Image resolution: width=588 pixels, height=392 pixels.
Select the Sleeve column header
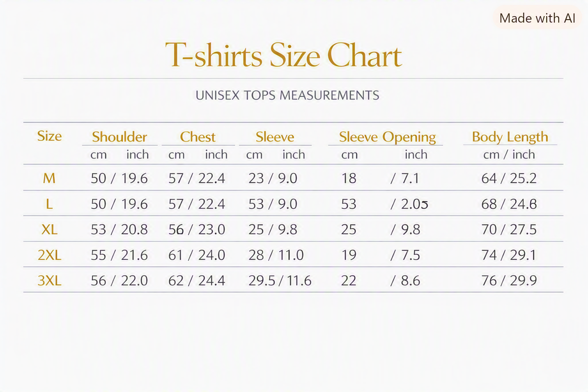[x=275, y=137]
